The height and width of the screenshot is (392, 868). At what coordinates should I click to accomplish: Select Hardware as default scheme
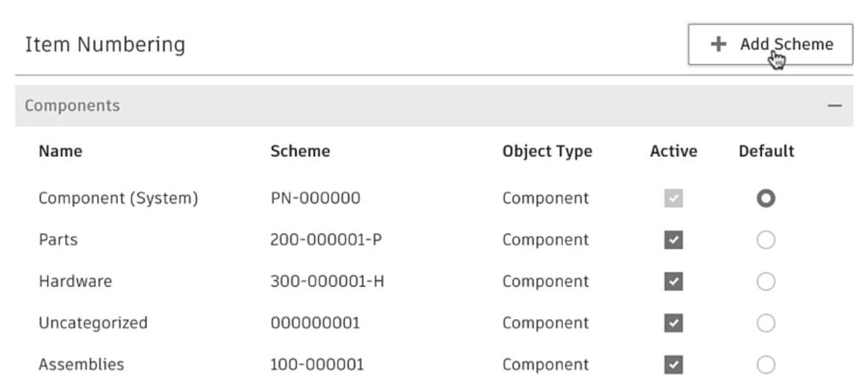pos(766,282)
